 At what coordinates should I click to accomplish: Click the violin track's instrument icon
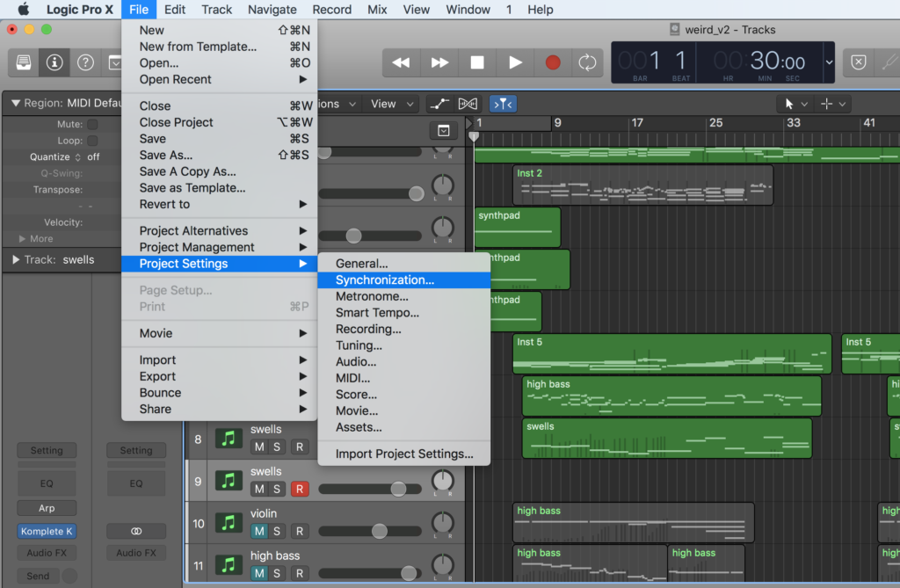point(229,523)
